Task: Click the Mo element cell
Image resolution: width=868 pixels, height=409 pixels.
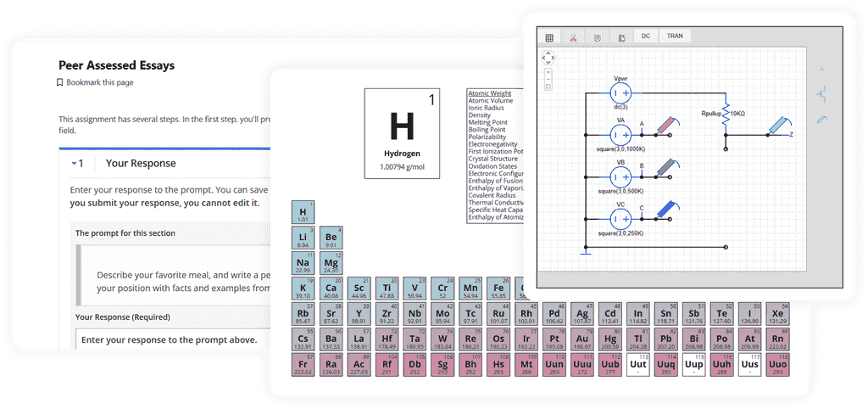Action: coord(442,314)
